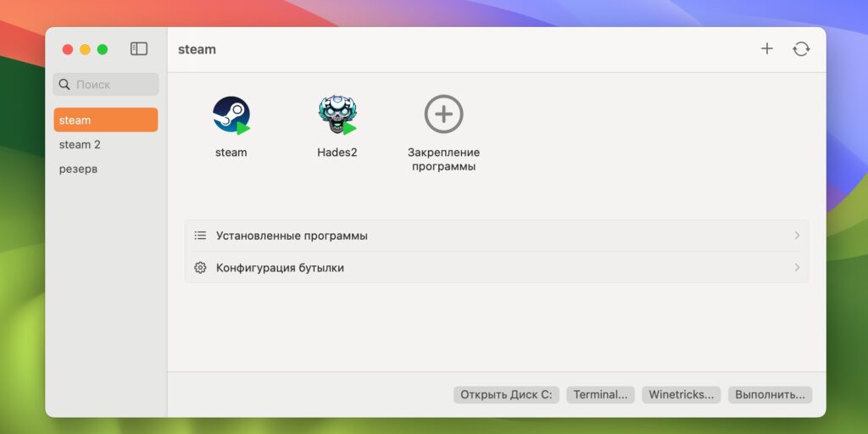Focus the Поиск search field
The height and width of the screenshot is (434, 868).
pyautogui.click(x=106, y=84)
